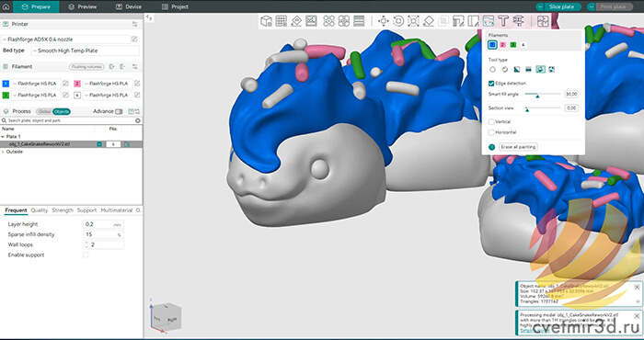Viewport: 644px width, 340px height.
Task: Click the Add plate grid icon
Action: click(282, 21)
